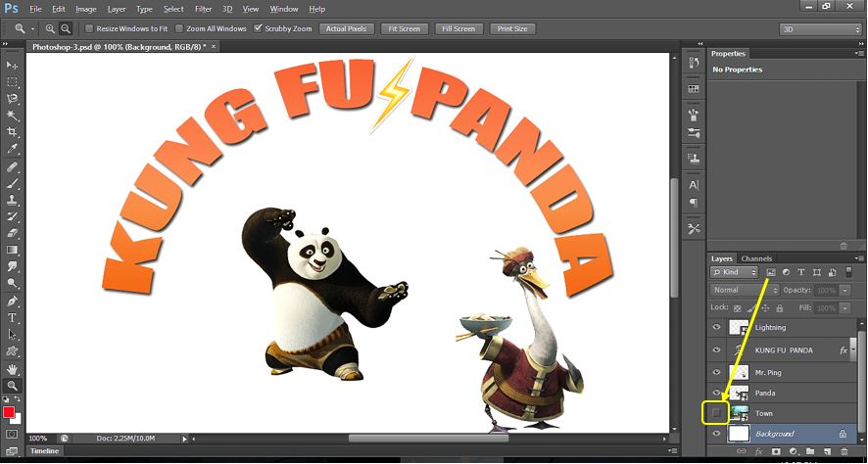This screenshot has width=868, height=464.
Task: Hide the KUNG FU PANDA text layer
Action: coord(716,350)
